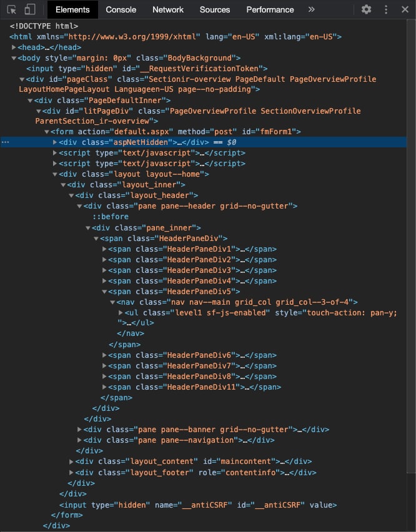Expand the head element
The height and width of the screenshot is (532, 416).
(14, 47)
